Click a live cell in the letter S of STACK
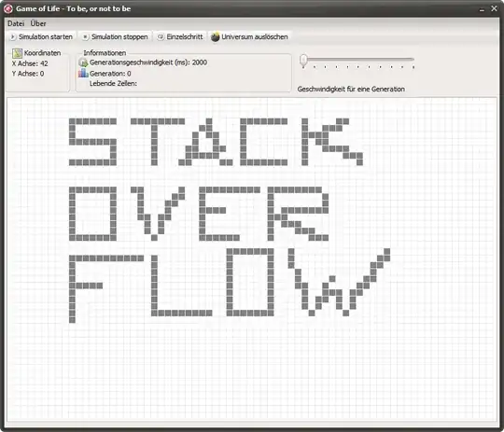Screen dimensions: 504x432 (93, 142)
